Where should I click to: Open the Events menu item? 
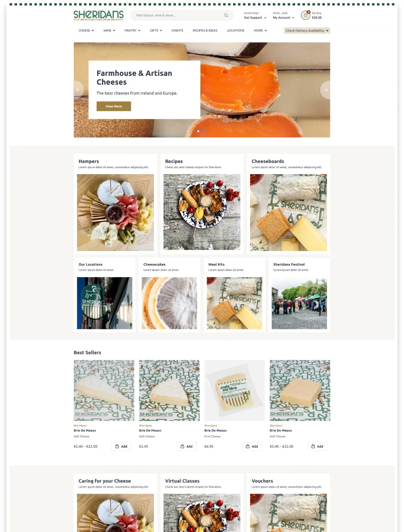(177, 30)
